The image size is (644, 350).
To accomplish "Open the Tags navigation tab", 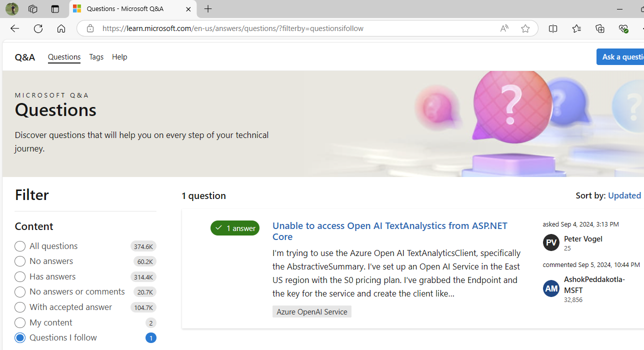I will (96, 57).
